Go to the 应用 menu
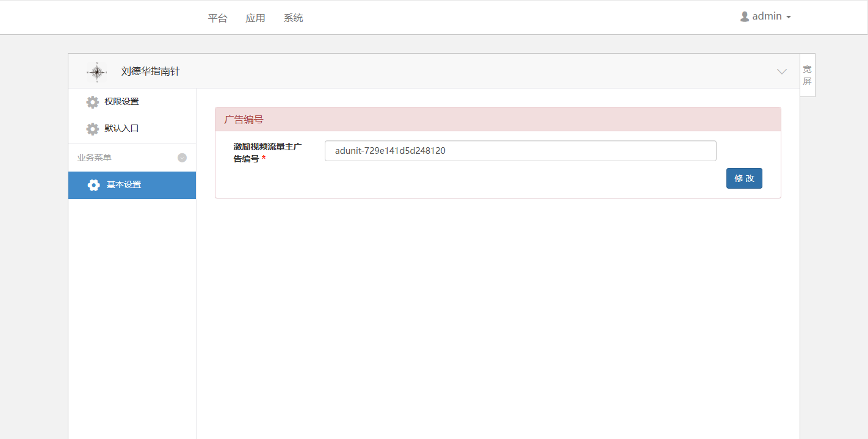Screen dimensions: 868x439 255,18
